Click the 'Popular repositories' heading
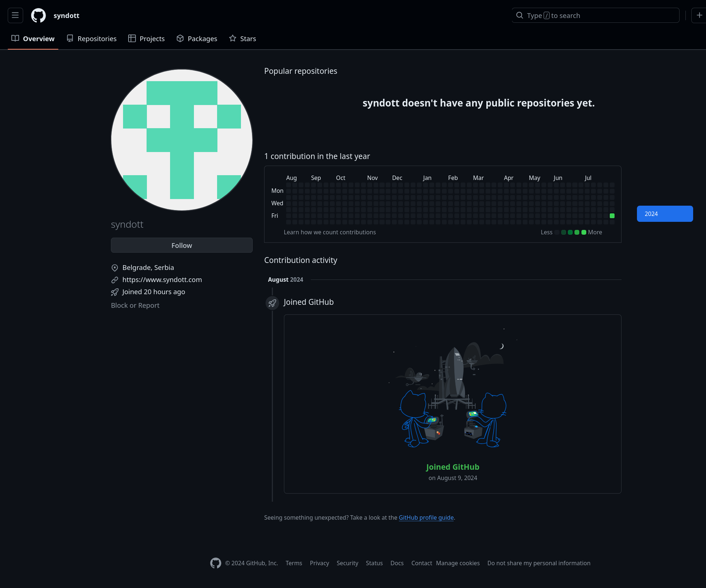Image resolution: width=706 pixels, height=588 pixels. tap(300, 71)
